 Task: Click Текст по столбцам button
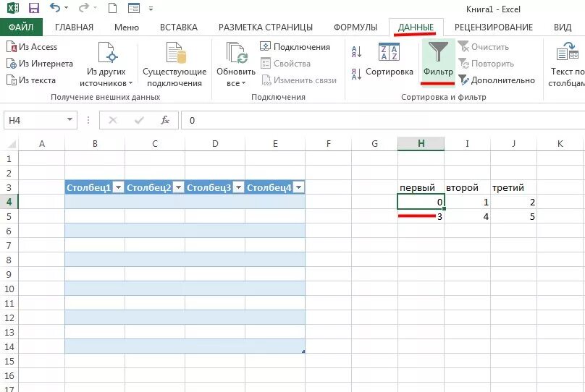point(566,64)
